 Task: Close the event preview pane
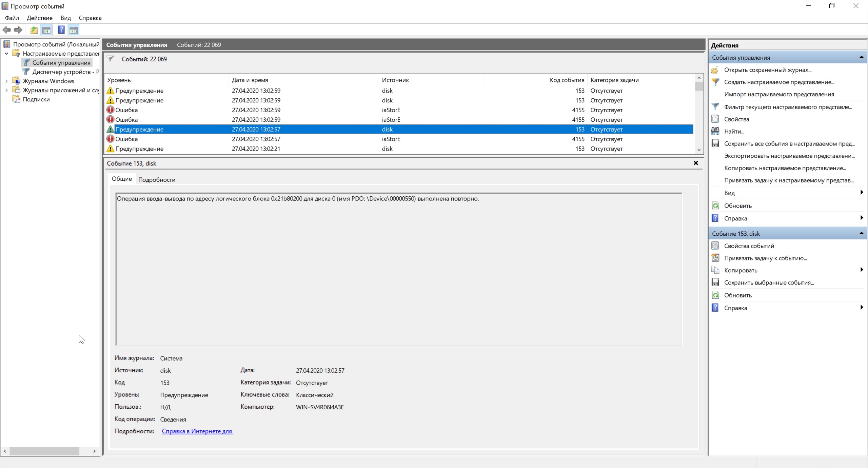point(696,163)
